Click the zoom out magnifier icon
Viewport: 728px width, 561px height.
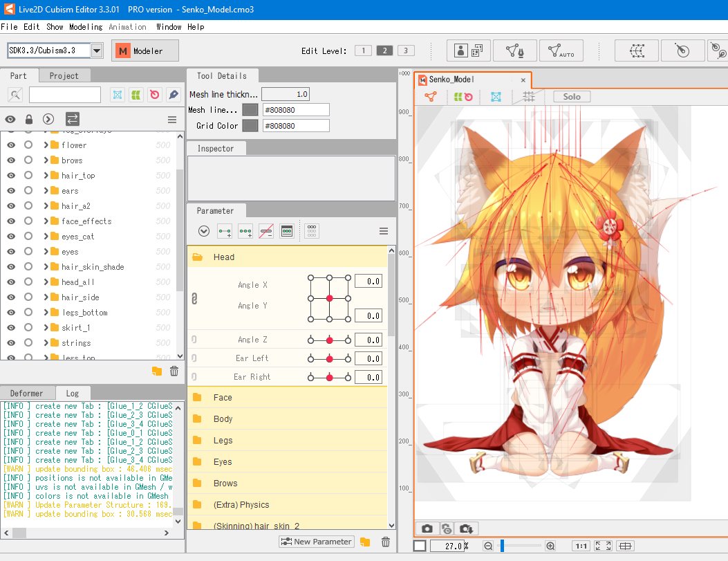pyautogui.click(x=488, y=546)
